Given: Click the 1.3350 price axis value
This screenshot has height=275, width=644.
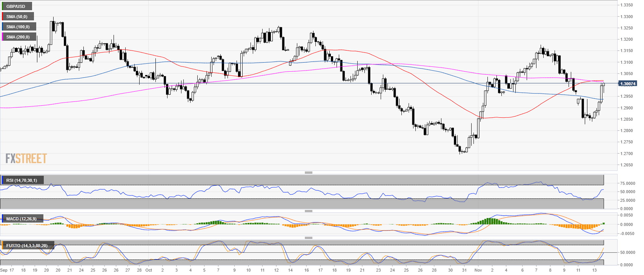Looking at the screenshot, I should pos(626,5).
